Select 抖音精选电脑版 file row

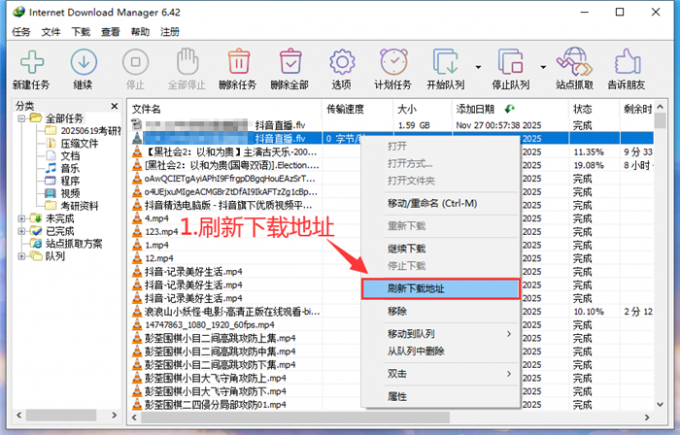[x=228, y=205]
